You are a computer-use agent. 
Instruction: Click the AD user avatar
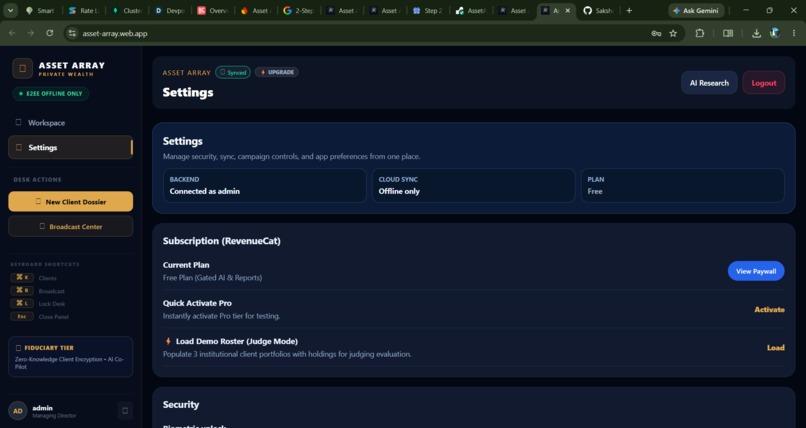(x=17, y=411)
